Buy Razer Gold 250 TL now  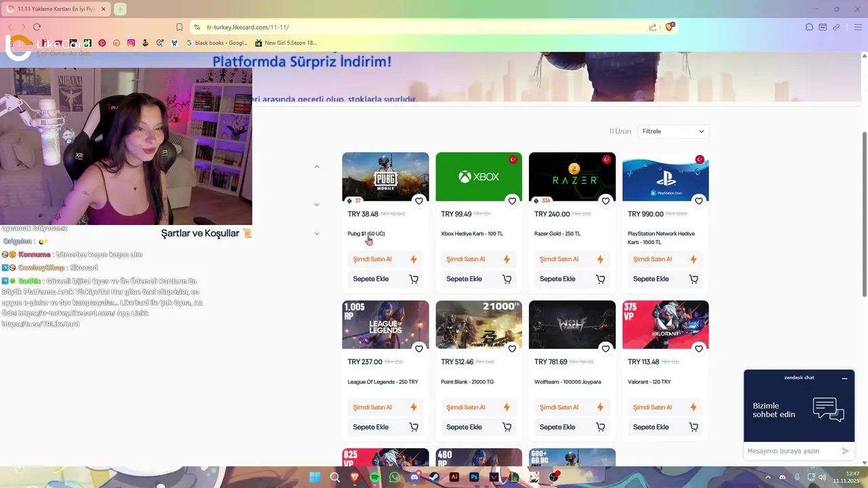[x=572, y=259]
